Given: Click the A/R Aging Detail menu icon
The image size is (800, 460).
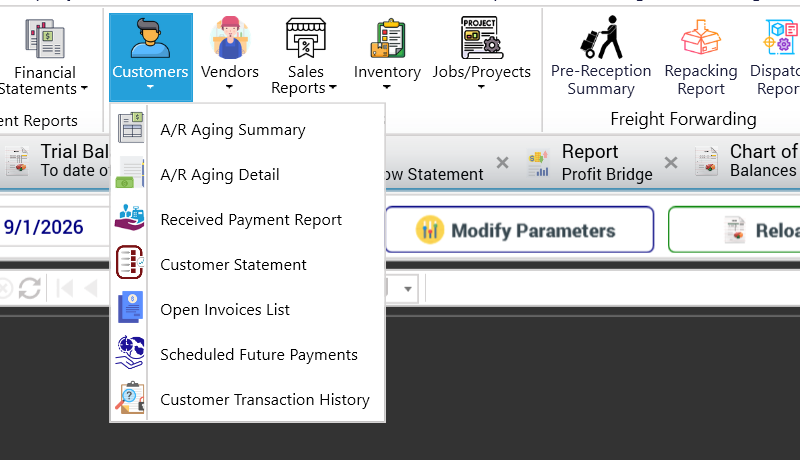Looking at the screenshot, I should 130,173.
